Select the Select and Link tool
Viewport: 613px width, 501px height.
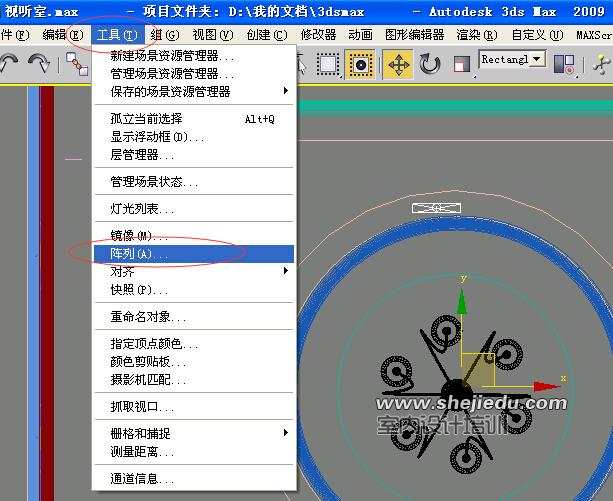(x=77, y=64)
